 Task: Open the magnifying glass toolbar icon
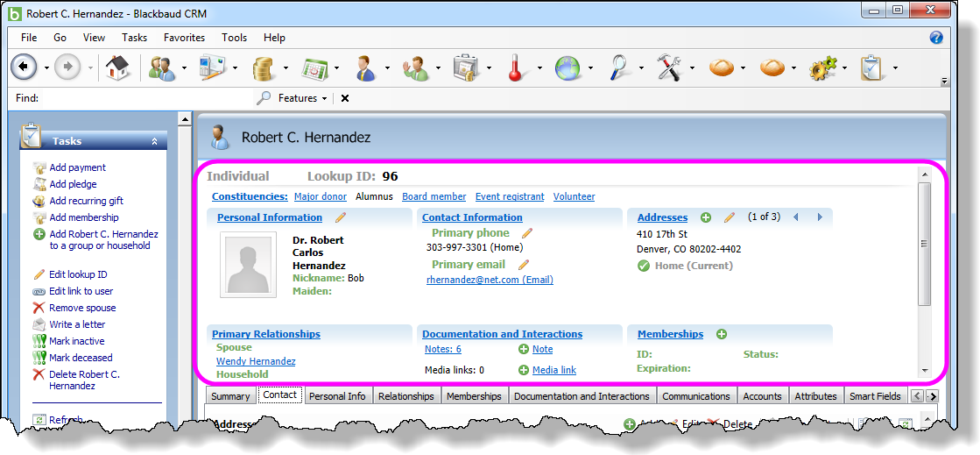[x=618, y=67]
